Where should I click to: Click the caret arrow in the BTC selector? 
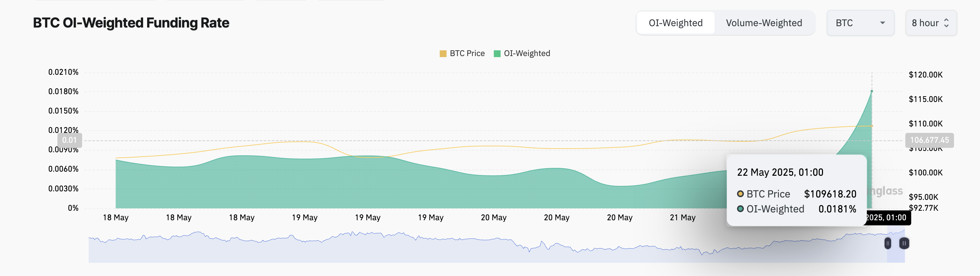pyautogui.click(x=882, y=23)
